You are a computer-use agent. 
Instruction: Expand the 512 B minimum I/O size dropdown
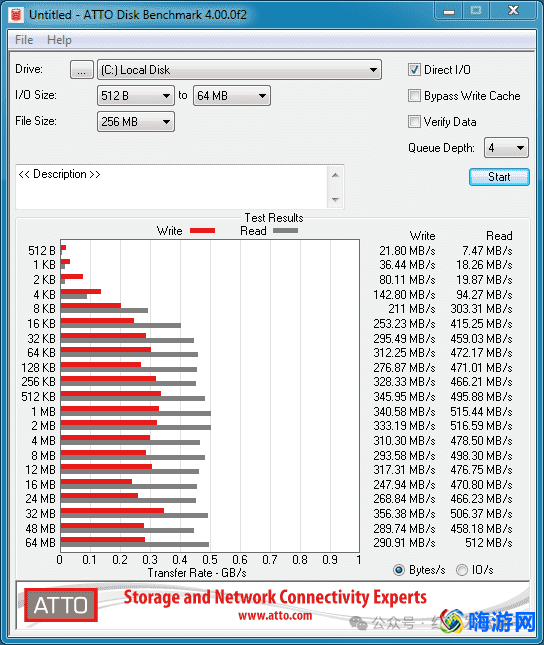(135, 96)
